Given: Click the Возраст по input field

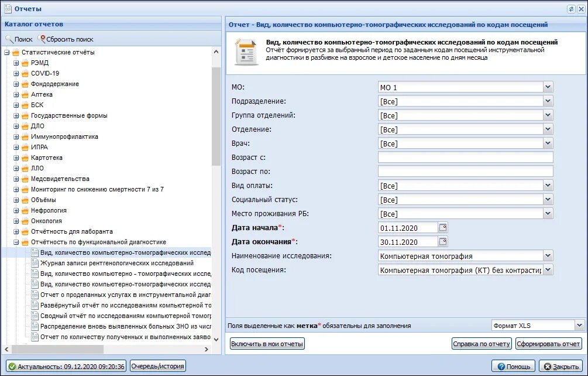Looking at the screenshot, I should tap(465, 172).
